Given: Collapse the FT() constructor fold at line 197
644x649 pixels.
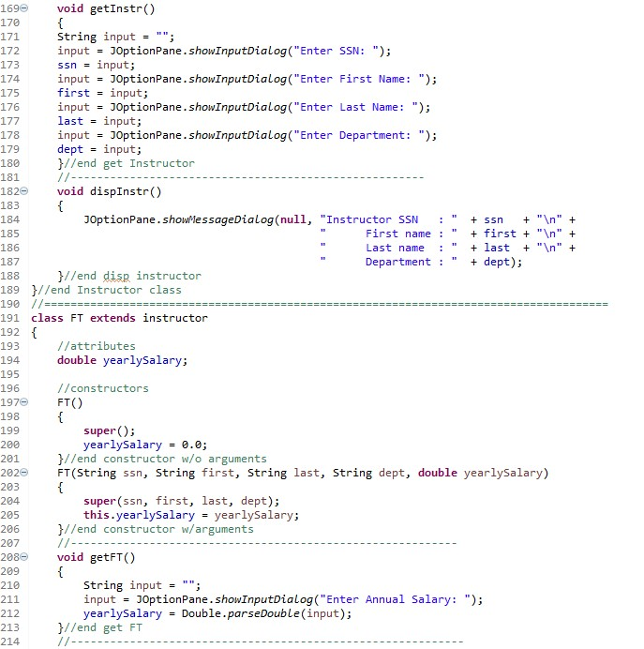Looking at the screenshot, I should [24, 402].
